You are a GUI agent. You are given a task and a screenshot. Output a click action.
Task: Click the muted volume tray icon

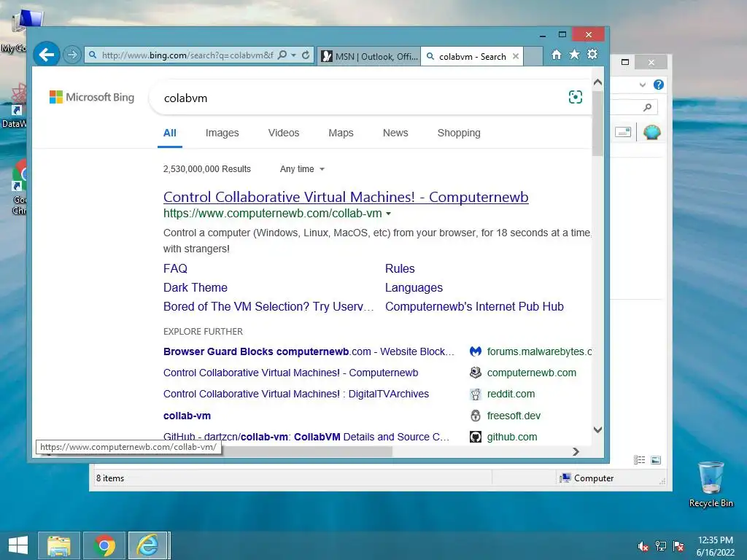[643, 546]
